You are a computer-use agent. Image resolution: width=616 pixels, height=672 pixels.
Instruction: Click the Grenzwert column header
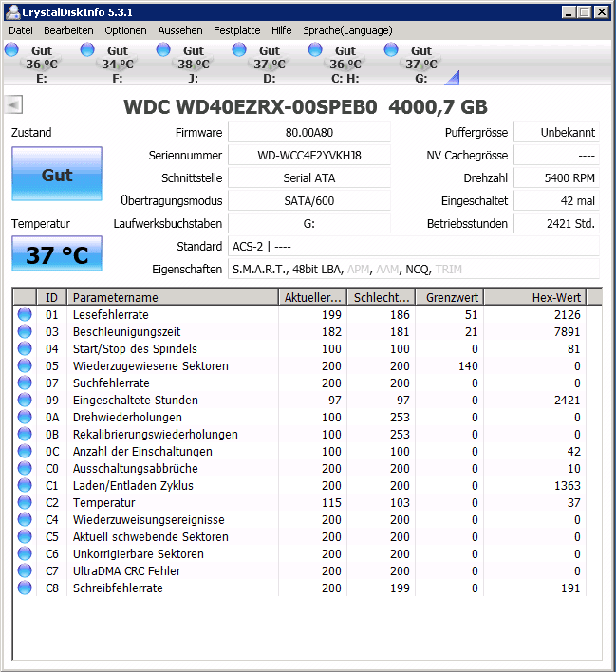(450, 297)
